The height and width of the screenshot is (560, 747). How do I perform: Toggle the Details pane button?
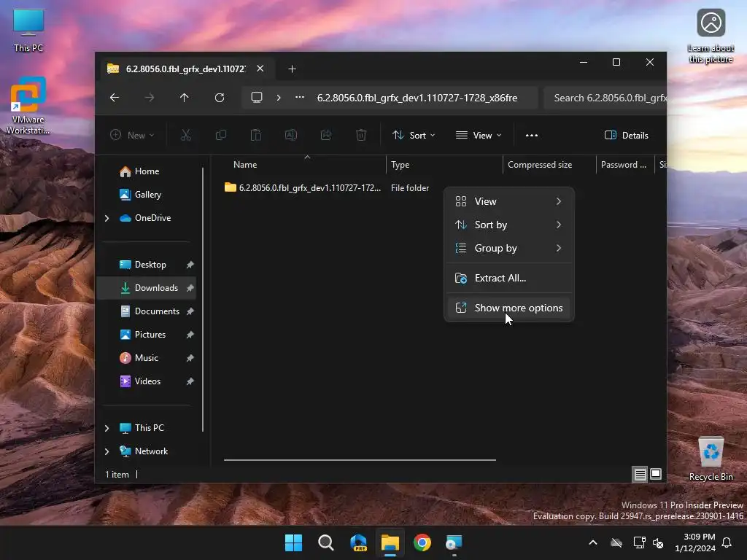pyautogui.click(x=626, y=135)
